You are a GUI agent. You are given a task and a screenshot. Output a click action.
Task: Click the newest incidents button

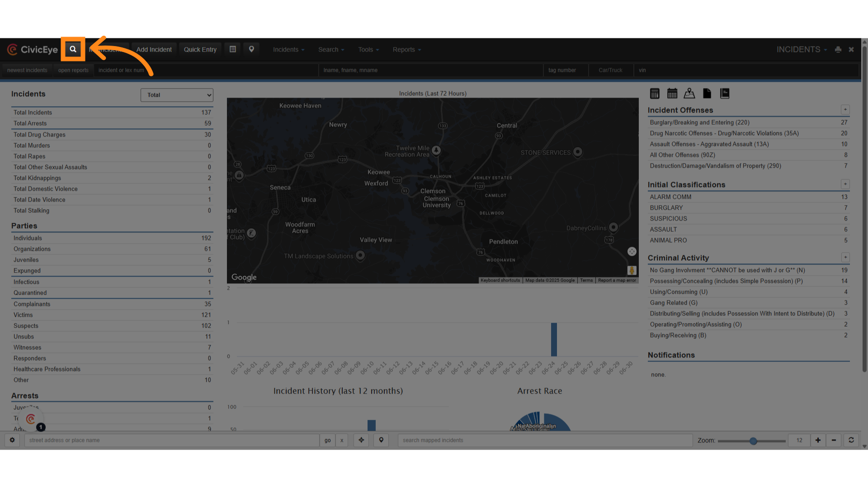pyautogui.click(x=27, y=70)
